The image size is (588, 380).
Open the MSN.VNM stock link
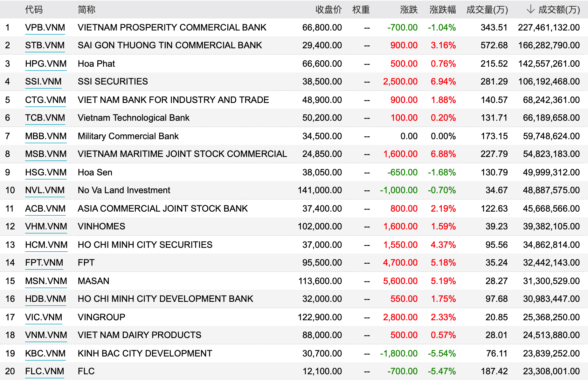pos(46,281)
